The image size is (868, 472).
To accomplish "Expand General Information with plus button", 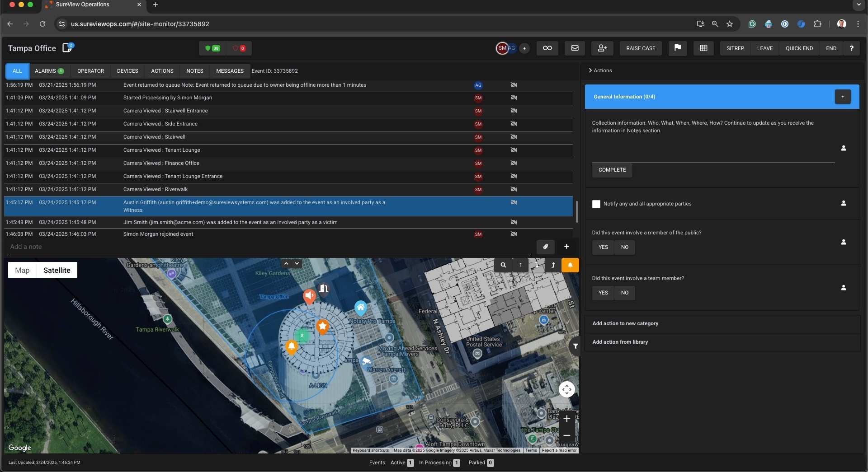I will pos(843,97).
